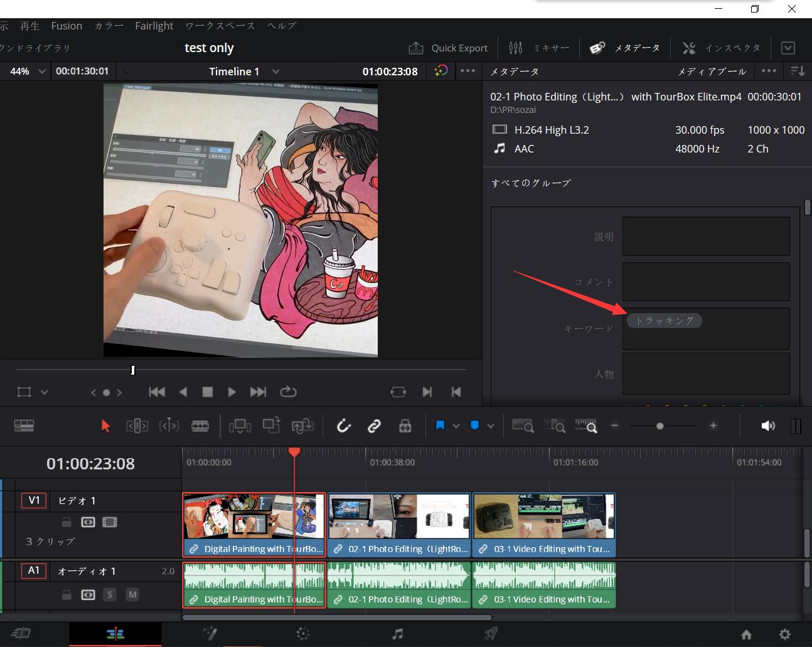Open the ミキサー Mixer panel
812x647 pixels.
(x=539, y=48)
